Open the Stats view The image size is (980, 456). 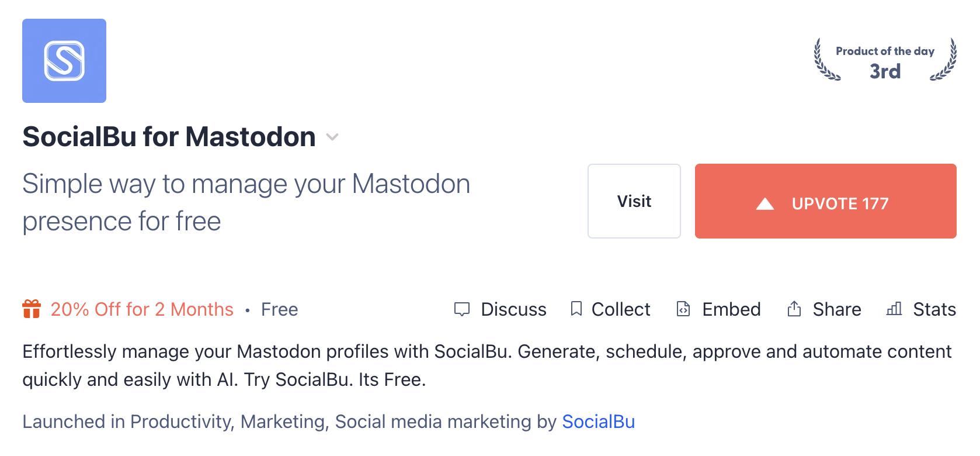click(x=922, y=309)
